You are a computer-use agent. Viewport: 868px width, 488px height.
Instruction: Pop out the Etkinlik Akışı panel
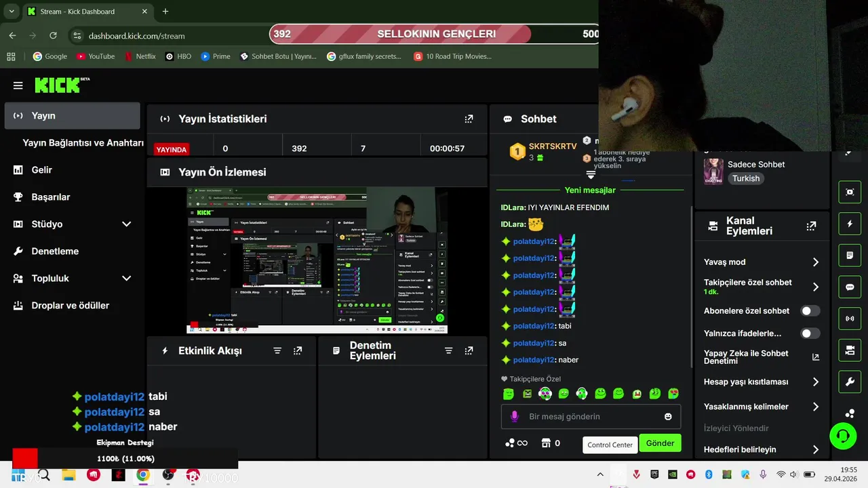click(298, 350)
